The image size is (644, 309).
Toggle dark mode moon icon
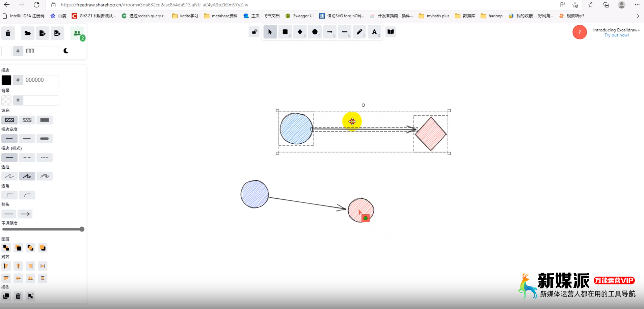[x=66, y=51]
